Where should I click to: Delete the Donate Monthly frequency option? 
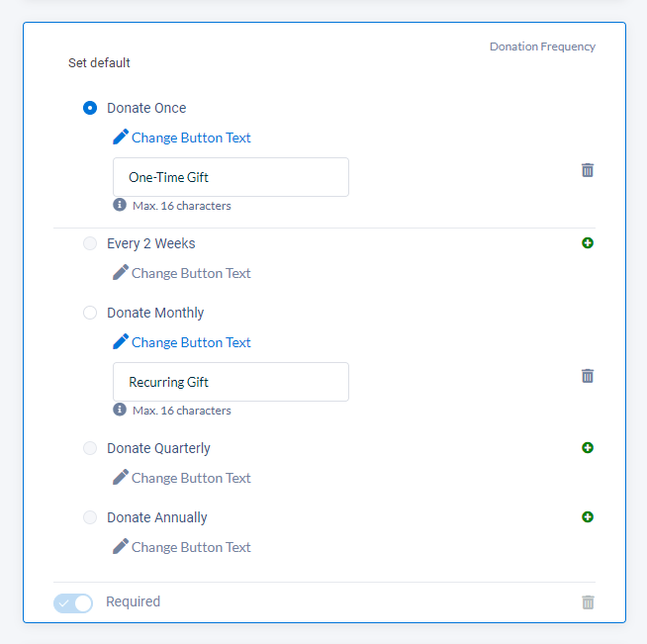[588, 376]
